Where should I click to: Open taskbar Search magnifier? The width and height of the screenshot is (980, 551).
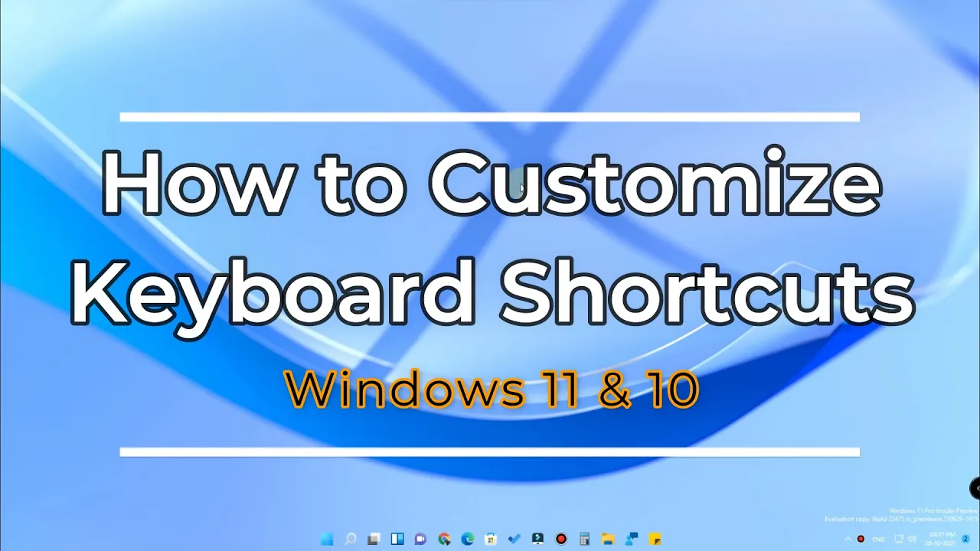(x=351, y=539)
